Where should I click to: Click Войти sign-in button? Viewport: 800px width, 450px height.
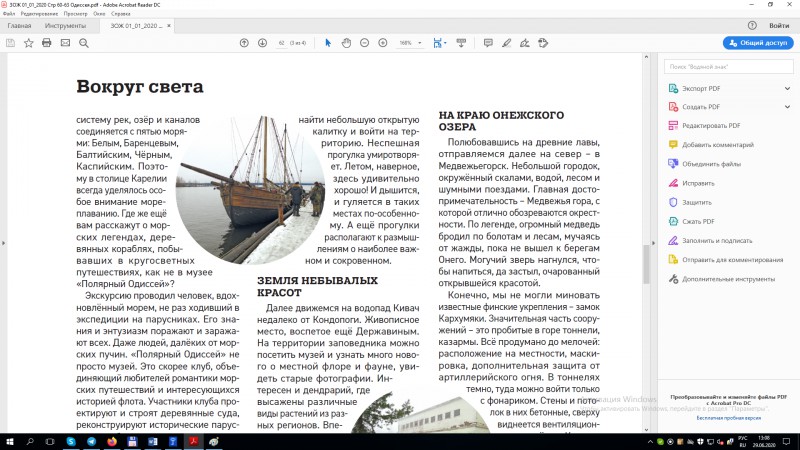tap(779, 26)
